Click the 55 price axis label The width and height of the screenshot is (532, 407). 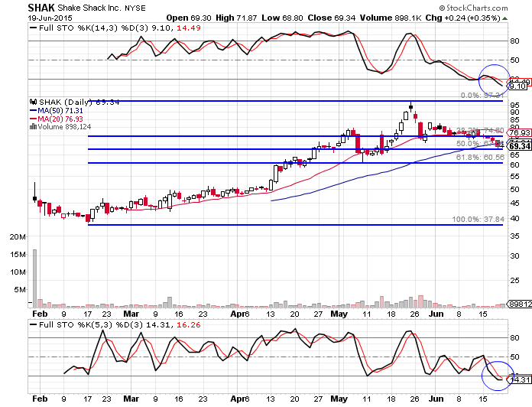click(x=514, y=177)
